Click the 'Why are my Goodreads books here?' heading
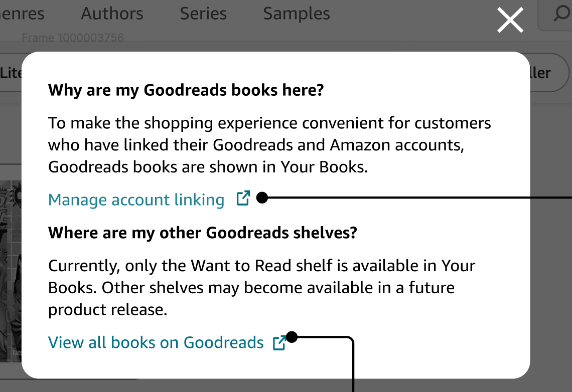Screen dimensions: 572x392 (x=186, y=91)
